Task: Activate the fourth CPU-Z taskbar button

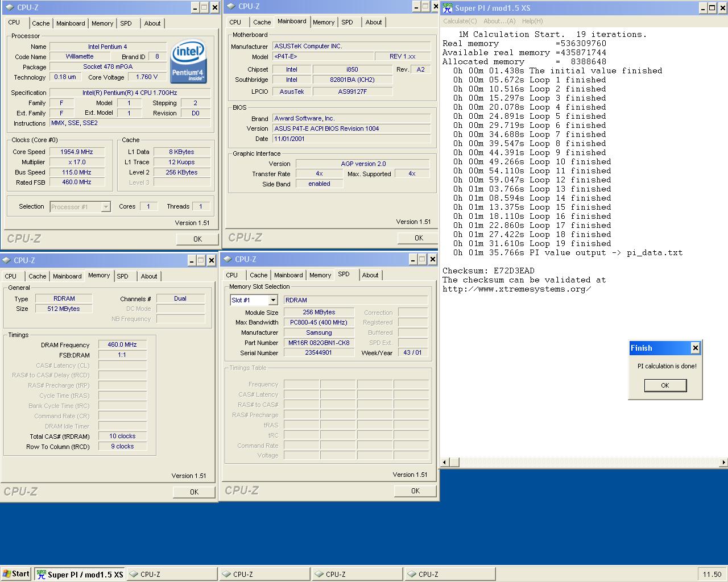Action: [450, 574]
